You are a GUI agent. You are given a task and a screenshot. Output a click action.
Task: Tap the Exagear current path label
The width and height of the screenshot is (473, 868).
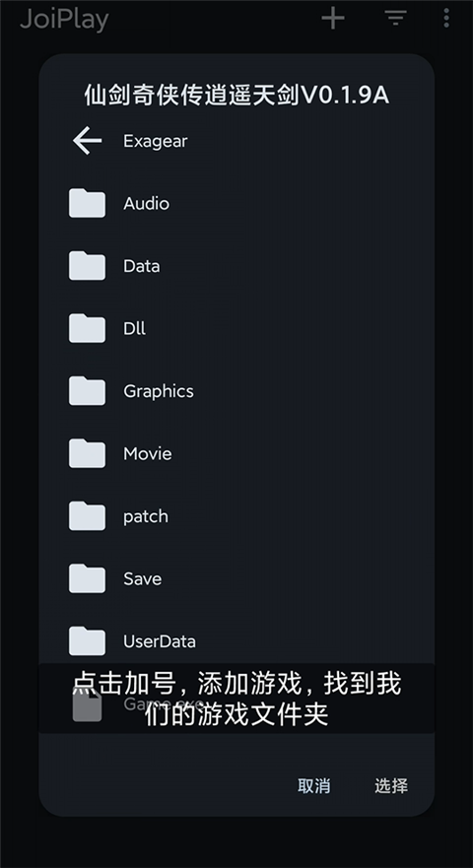point(156,141)
